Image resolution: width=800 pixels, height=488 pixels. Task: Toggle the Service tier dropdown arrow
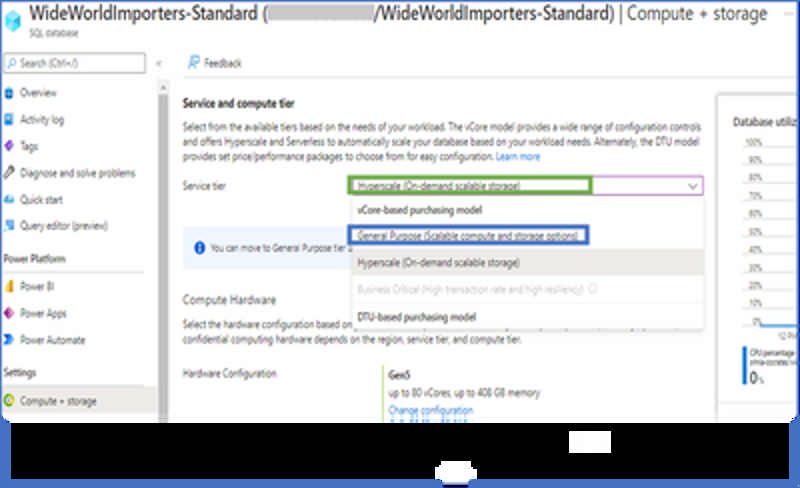(692, 186)
